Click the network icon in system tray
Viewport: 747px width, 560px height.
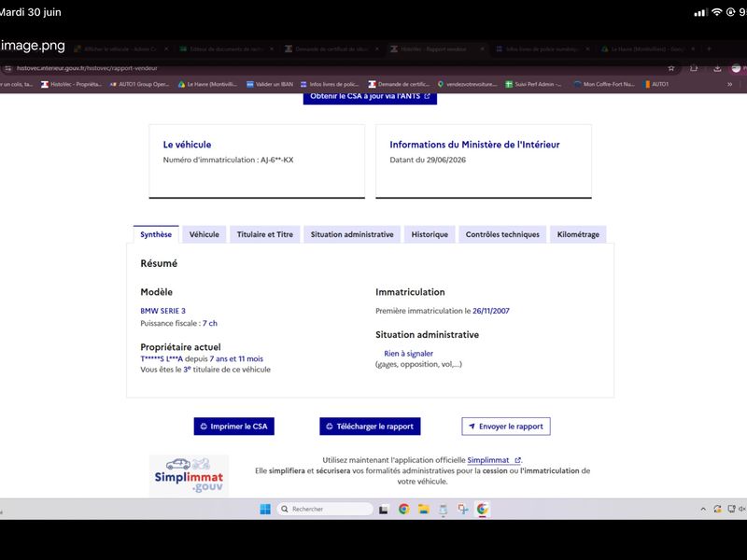point(731,509)
